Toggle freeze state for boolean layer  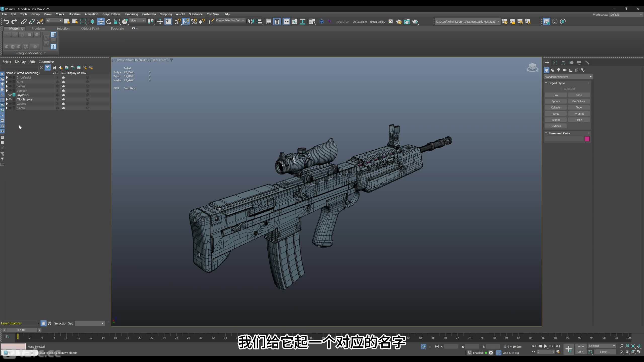[x=58, y=90]
